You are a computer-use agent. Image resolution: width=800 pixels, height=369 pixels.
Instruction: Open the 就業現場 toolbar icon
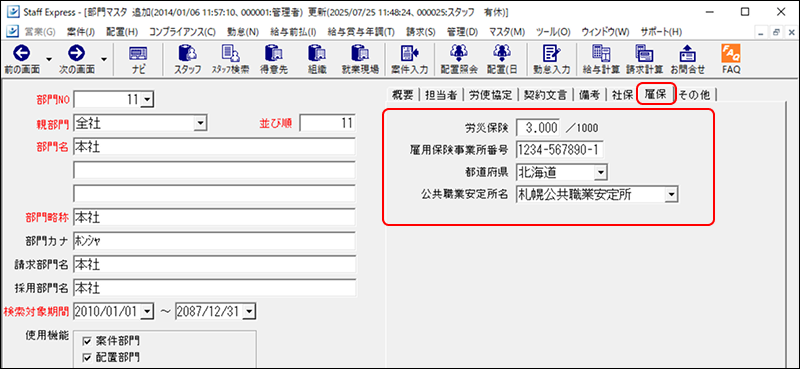click(x=360, y=53)
